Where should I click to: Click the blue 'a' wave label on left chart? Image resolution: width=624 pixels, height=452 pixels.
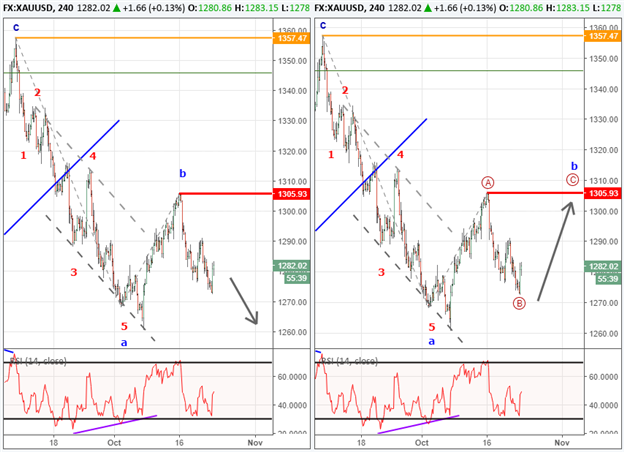(x=124, y=343)
